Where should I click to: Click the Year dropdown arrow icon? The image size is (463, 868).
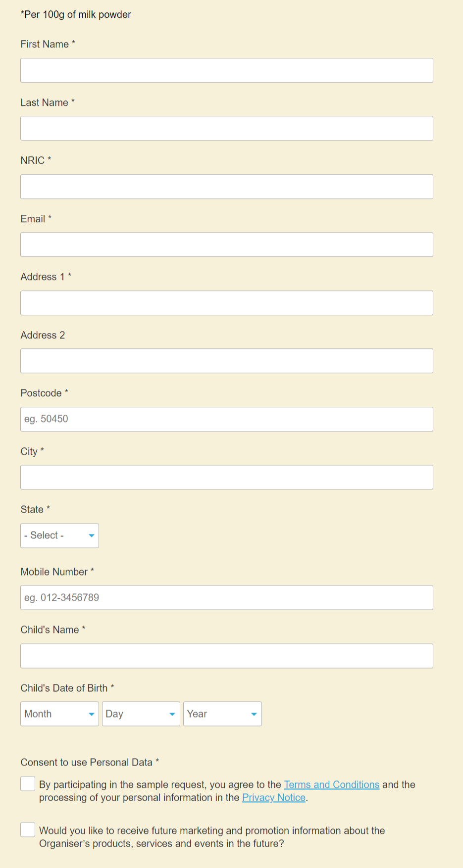click(x=254, y=714)
